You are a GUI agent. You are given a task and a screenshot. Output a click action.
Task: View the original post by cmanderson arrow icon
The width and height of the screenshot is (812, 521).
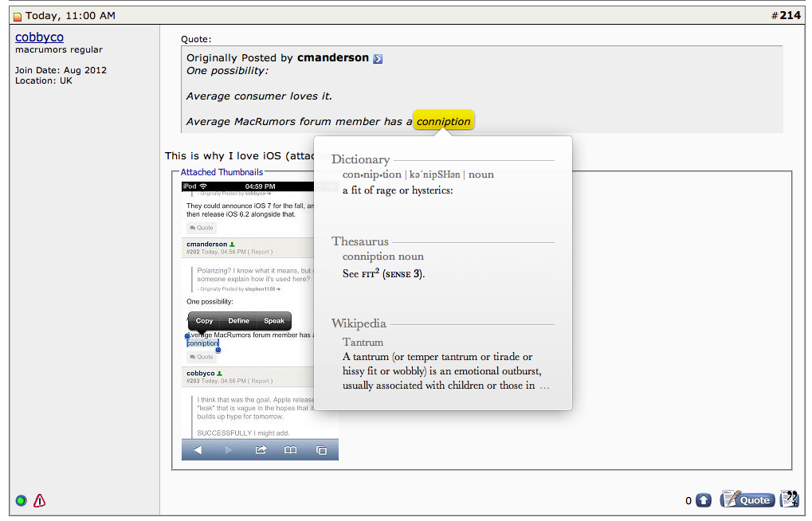(x=378, y=58)
